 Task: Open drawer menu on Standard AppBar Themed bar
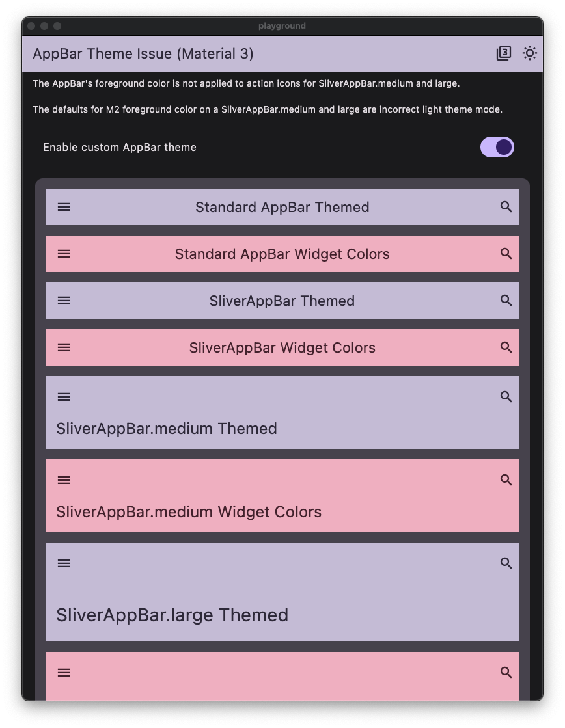coord(63,207)
